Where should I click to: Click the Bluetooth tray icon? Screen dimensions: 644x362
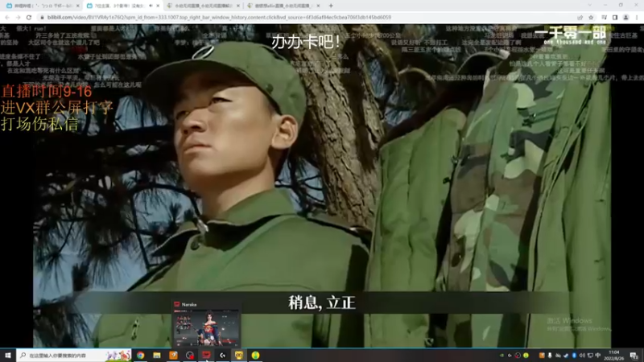pyautogui.click(x=574, y=356)
